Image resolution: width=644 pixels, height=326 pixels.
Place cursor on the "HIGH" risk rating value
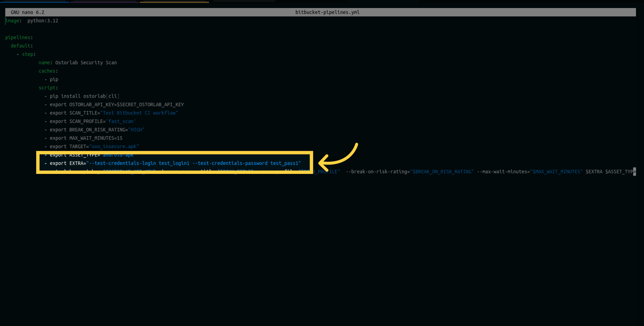pyautogui.click(x=136, y=130)
